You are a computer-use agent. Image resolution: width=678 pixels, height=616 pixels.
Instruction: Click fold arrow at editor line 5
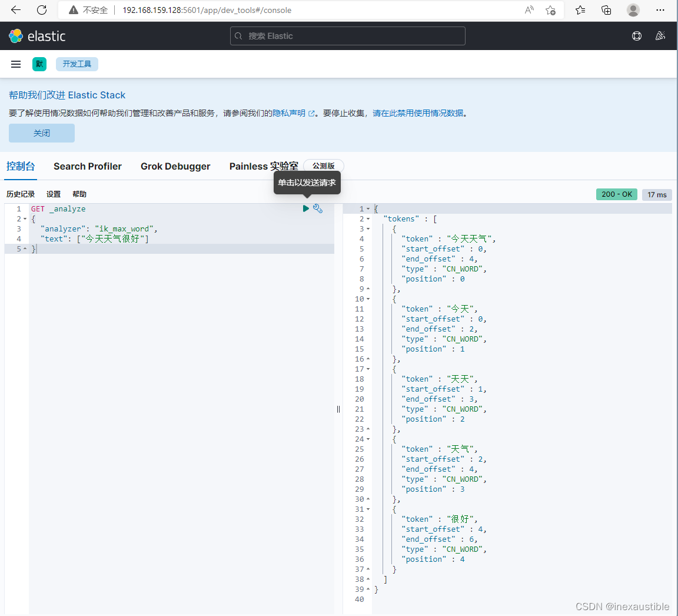25,249
